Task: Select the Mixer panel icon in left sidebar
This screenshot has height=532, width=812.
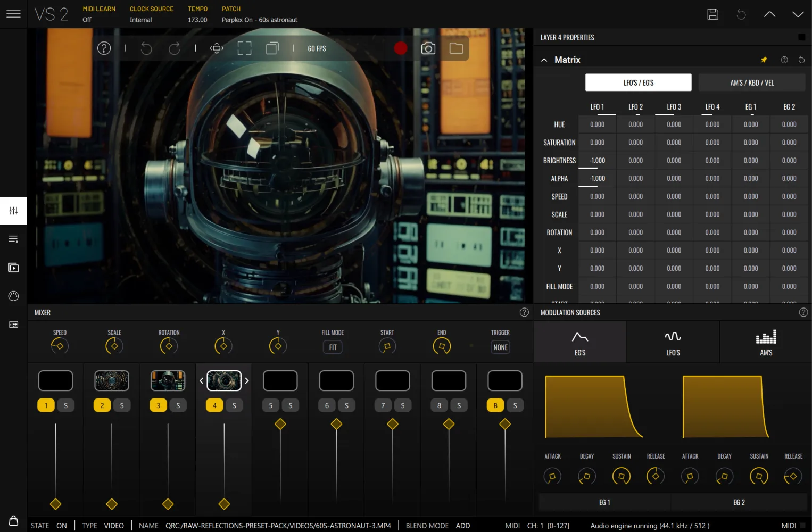Action: click(13, 211)
